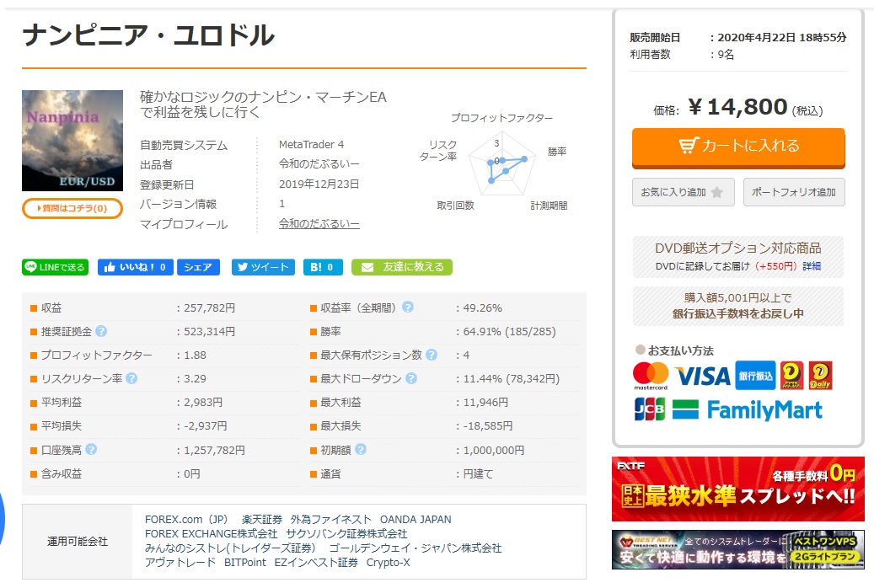Click help icon next to リスクリターン率
This screenshot has width=874, height=588.
(131, 378)
